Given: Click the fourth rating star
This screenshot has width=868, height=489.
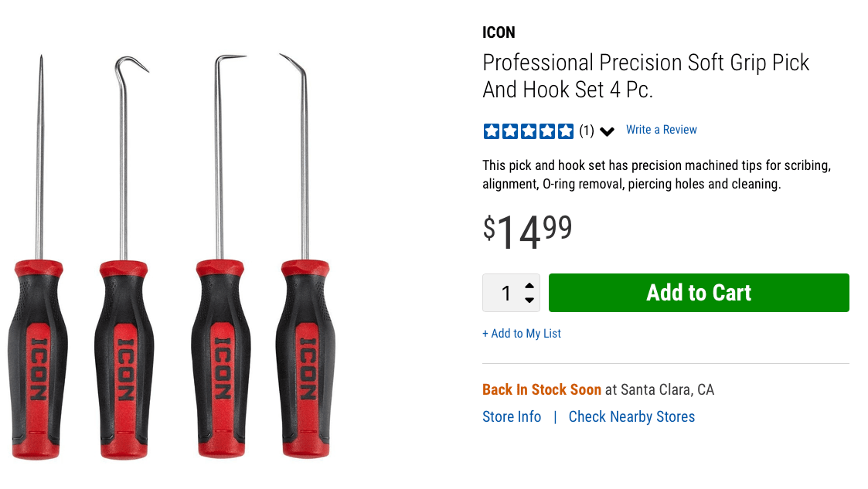Looking at the screenshot, I should 547,131.
